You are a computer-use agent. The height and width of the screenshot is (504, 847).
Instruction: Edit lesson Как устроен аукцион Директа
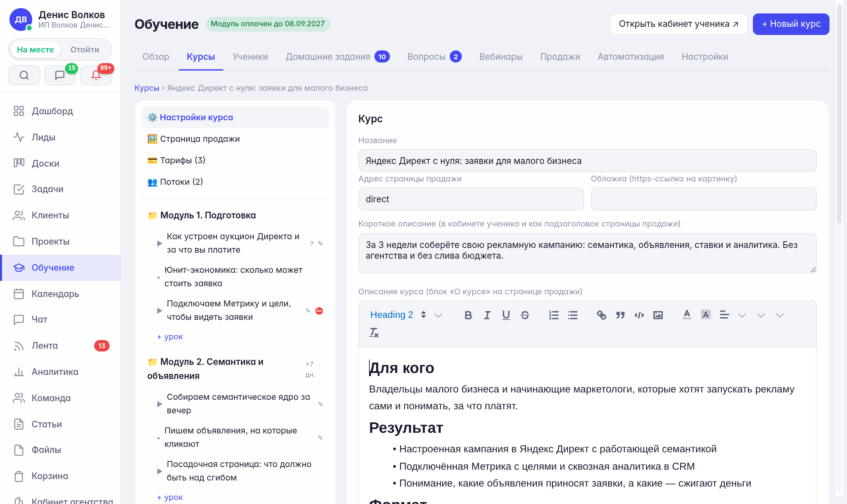coord(320,244)
